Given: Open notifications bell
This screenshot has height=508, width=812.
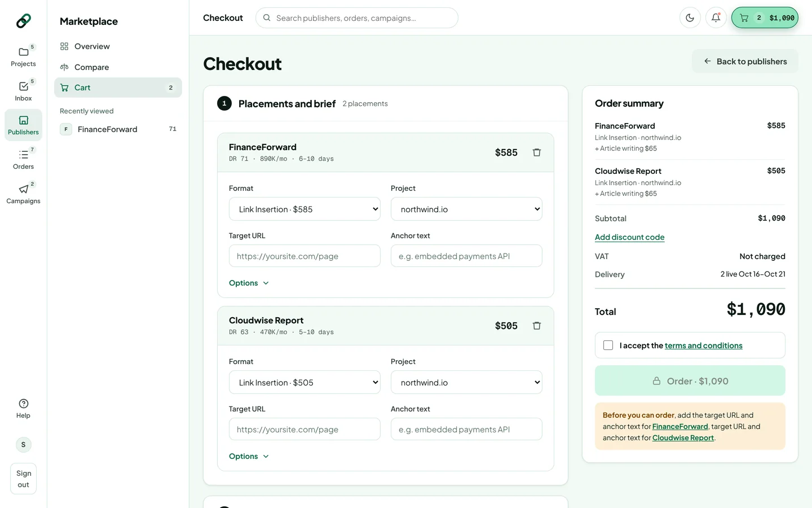Looking at the screenshot, I should point(716,18).
